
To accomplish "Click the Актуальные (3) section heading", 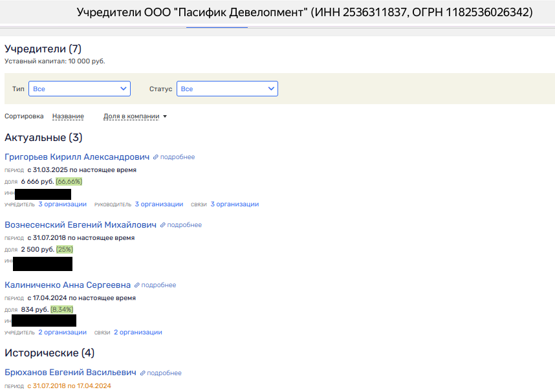I will (x=43, y=137).
